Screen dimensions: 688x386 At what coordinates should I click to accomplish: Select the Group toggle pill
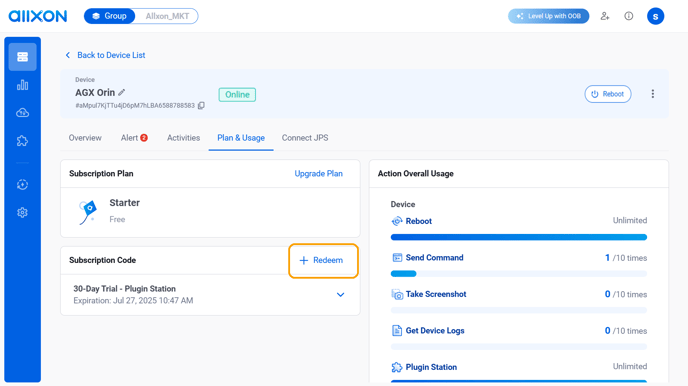tap(109, 16)
